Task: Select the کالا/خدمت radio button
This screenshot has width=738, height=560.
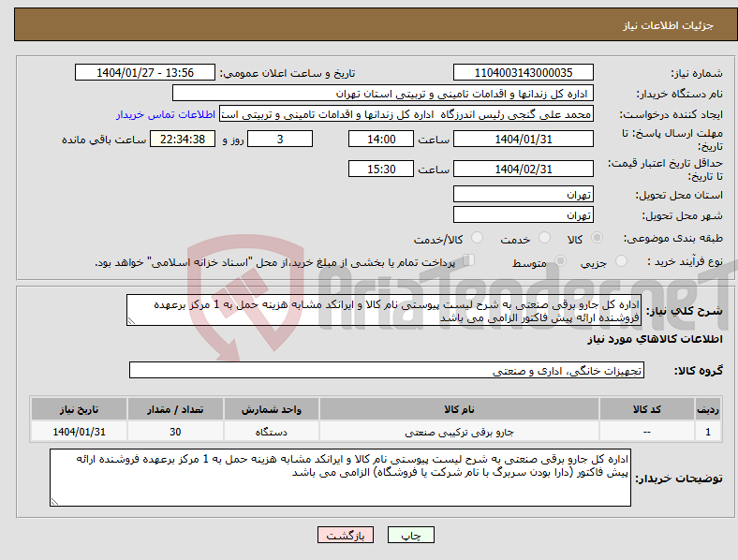Action: coord(478,238)
